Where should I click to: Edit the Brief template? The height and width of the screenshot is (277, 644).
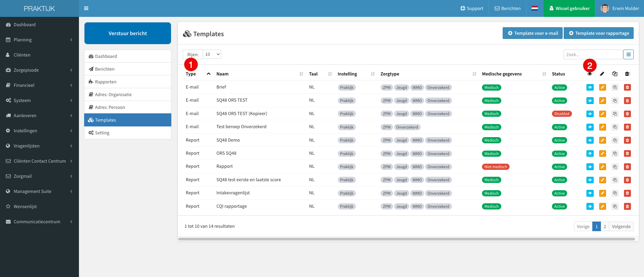click(603, 88)
